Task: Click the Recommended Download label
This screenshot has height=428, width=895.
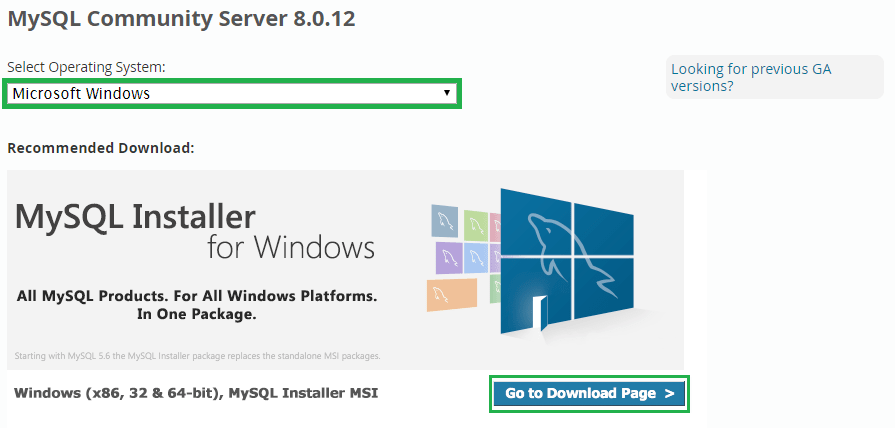Action: [100, 148]
